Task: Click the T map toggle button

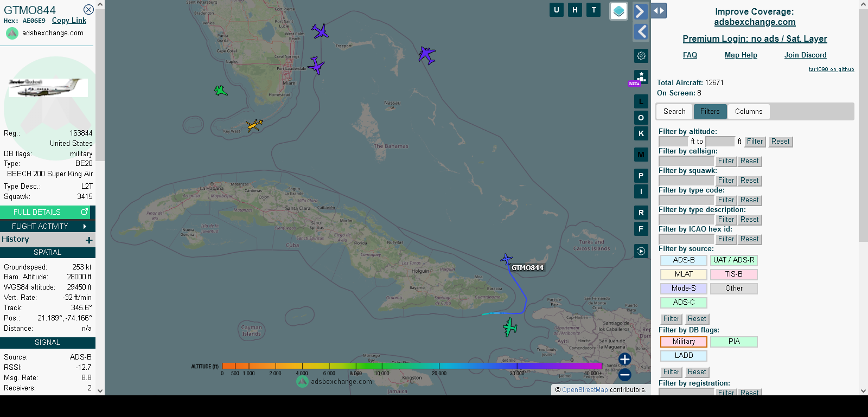Action: pyautogui.click(x=594, y=10)
